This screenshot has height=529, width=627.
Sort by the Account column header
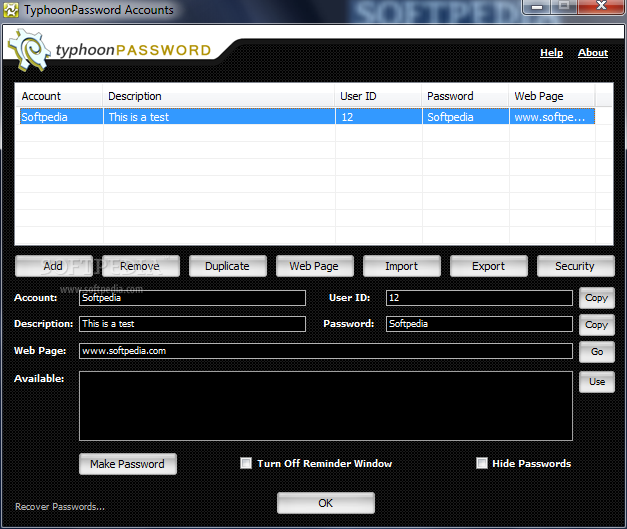coord(59,96)
